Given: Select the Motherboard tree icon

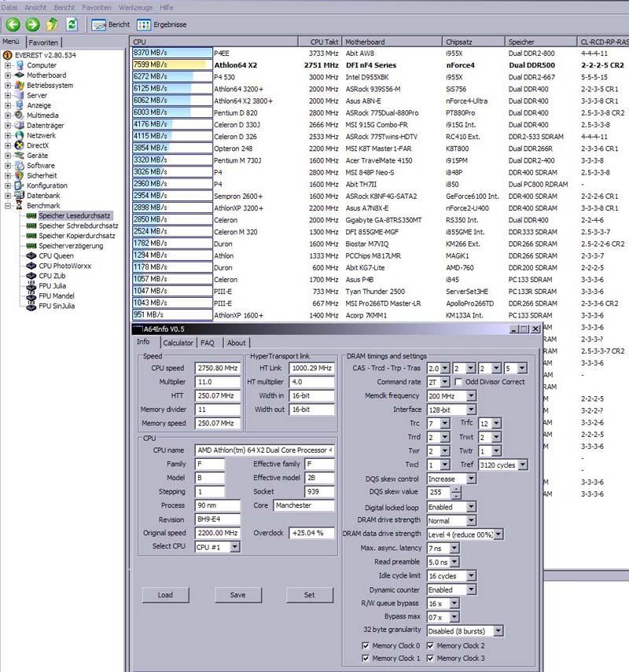Looking at the screenshot, I should coord(20,75).
